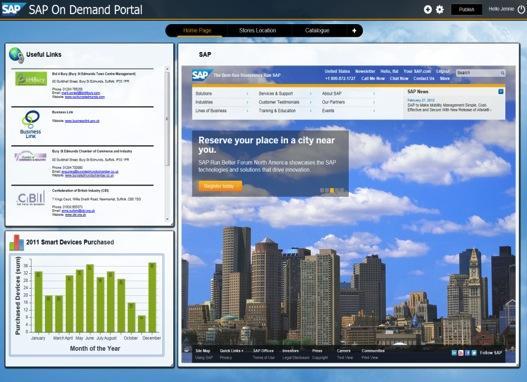Click the Useful Links globe icon
The image size is (527, 382).
(x=16, y=55)
